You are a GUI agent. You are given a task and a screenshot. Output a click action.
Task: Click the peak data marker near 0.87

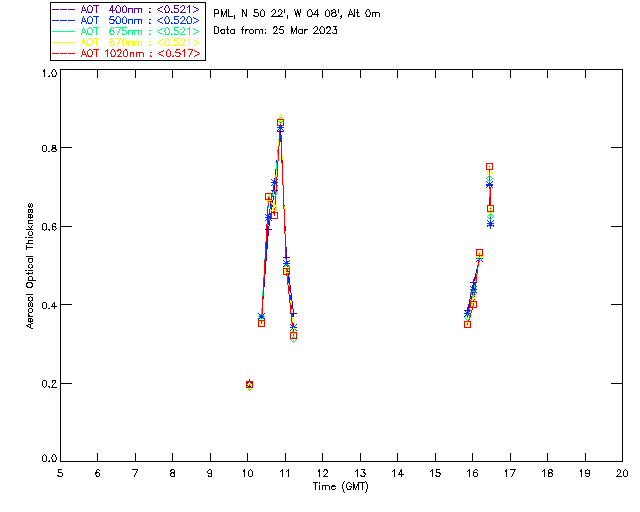click(x=280, y=122)
